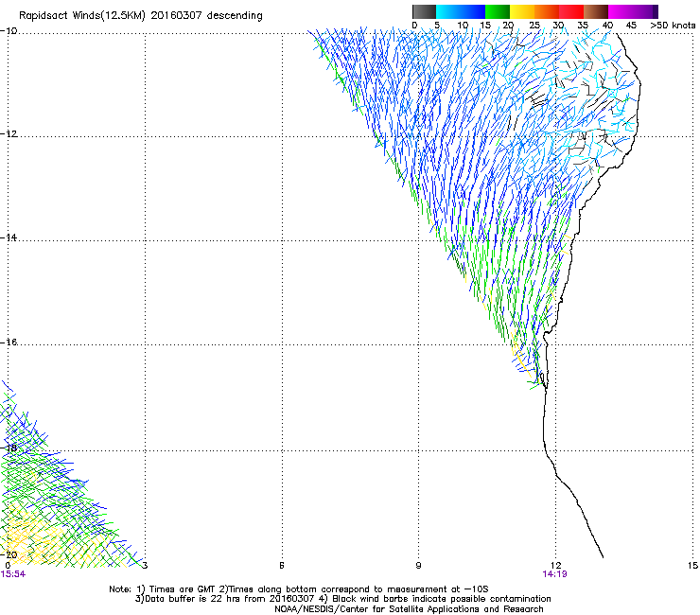Image resolution: width=700 pixels, height=615 pixels.
Task: Click the '-10' latitude axis label
Action: click(9, 31)
